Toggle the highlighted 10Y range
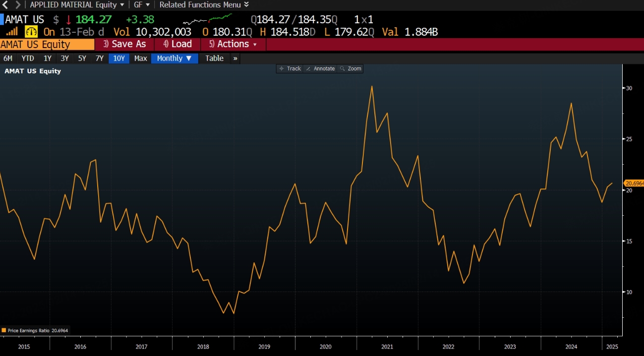644x356 pixels. click(x=119, y=58)
